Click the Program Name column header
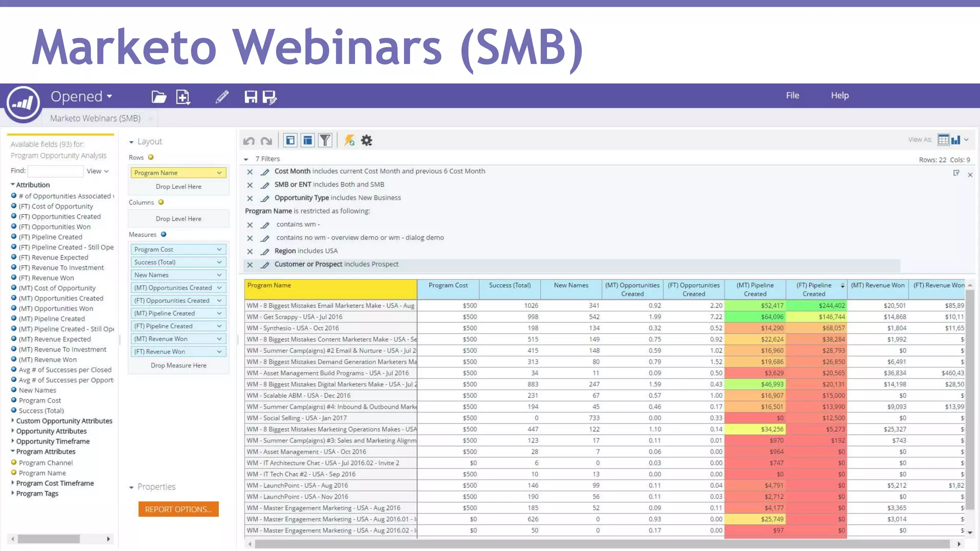Viewport: 980px width, 551px height. coord(331,289)
